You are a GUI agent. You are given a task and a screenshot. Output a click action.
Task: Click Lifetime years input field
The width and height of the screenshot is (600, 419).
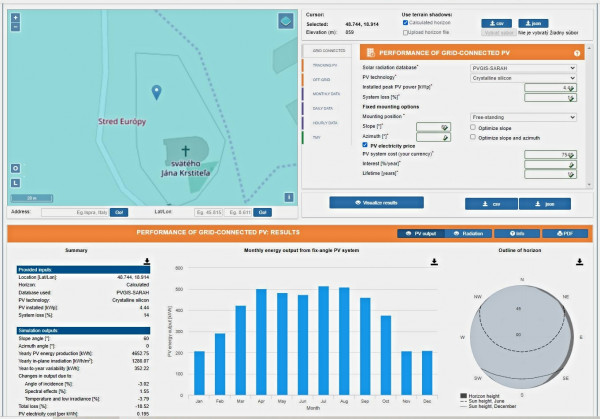[x=550, y=174]
